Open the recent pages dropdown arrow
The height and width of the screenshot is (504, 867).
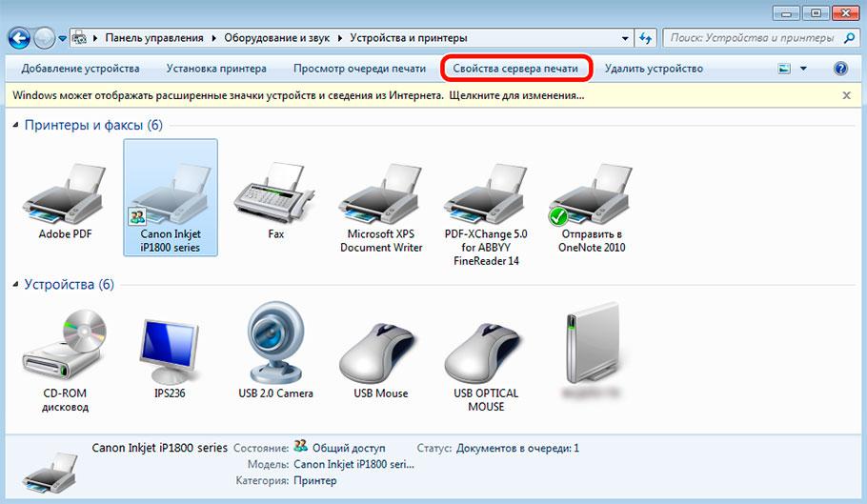(x=63, y=39)
